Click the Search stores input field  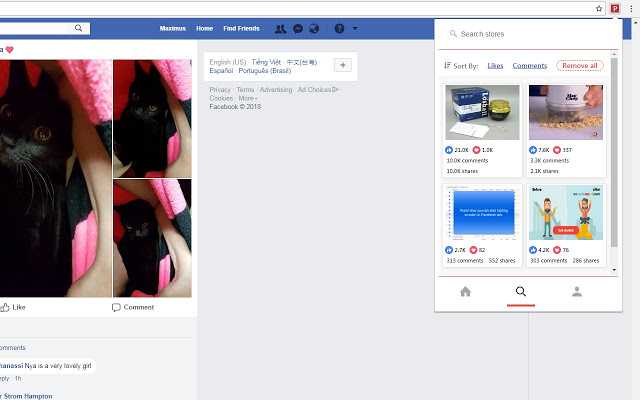pos(527,34)
